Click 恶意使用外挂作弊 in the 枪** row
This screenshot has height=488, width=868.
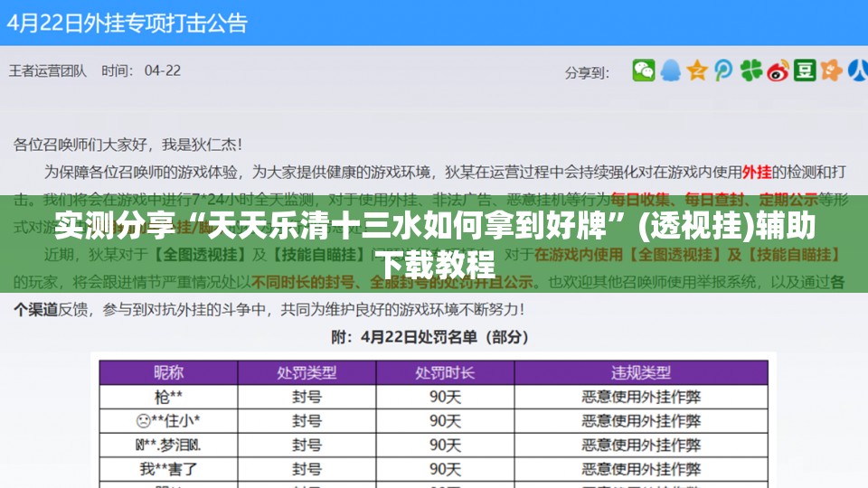point(641,397)
